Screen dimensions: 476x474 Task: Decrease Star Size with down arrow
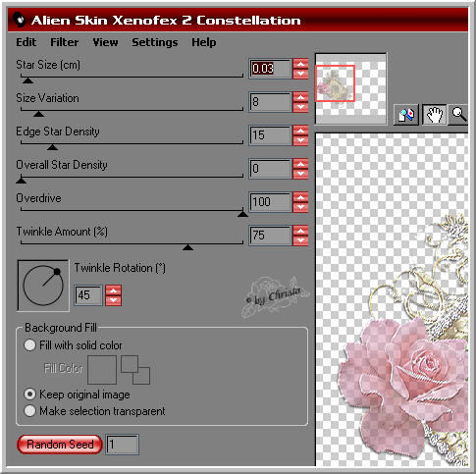[x=300, y=74]
